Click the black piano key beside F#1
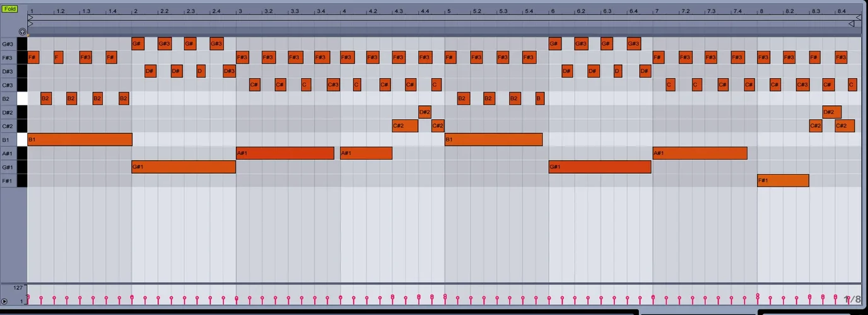 22,180
